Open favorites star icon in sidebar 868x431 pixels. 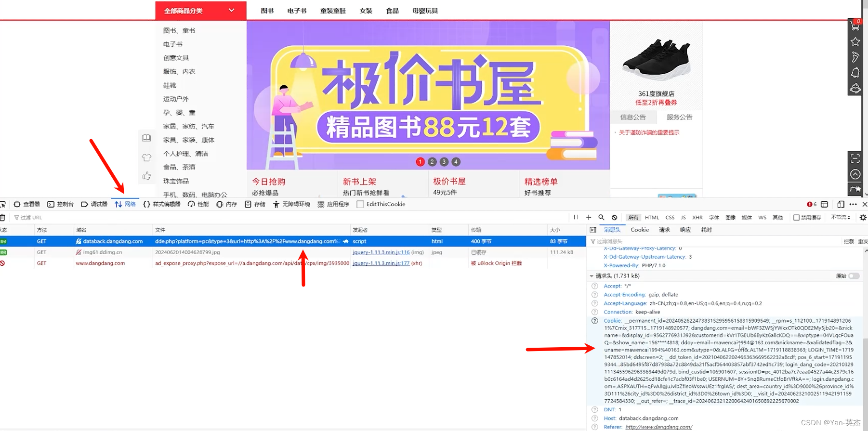(855, 41)
